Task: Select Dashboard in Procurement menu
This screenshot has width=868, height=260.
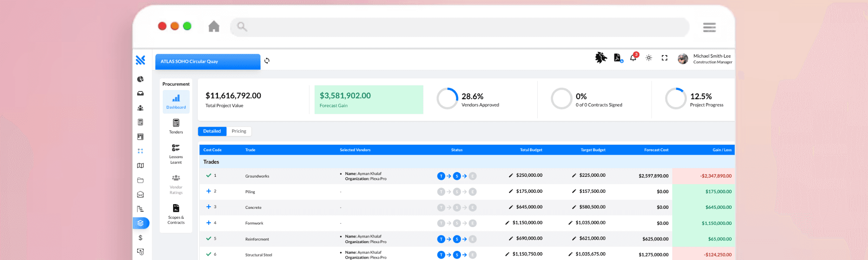Action: click(x=176, y=102)
